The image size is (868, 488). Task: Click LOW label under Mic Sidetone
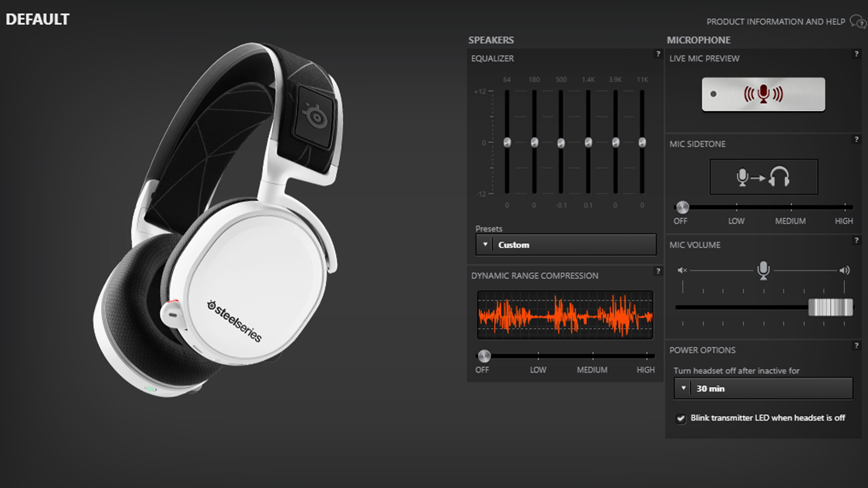point(737,221)
